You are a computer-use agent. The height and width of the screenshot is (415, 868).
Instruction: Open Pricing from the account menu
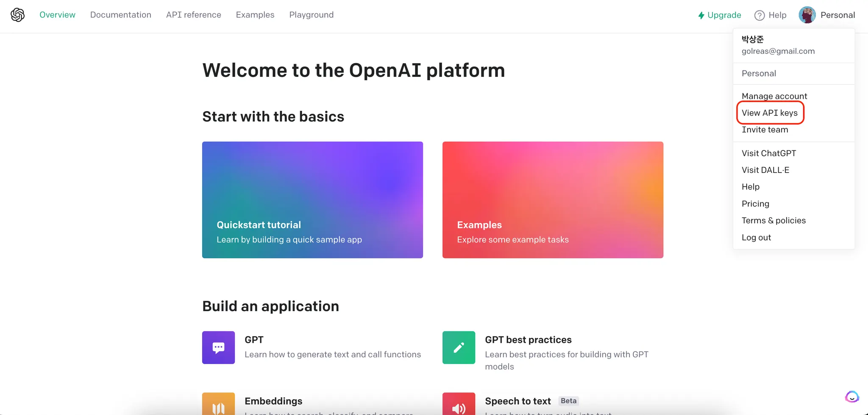pyautogui.click(x=755, y=204)
